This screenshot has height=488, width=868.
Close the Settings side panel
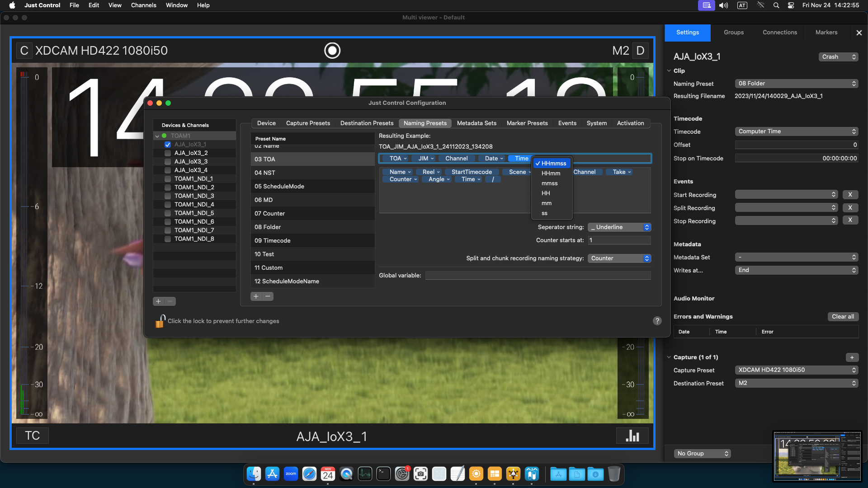tap(859, 33)
